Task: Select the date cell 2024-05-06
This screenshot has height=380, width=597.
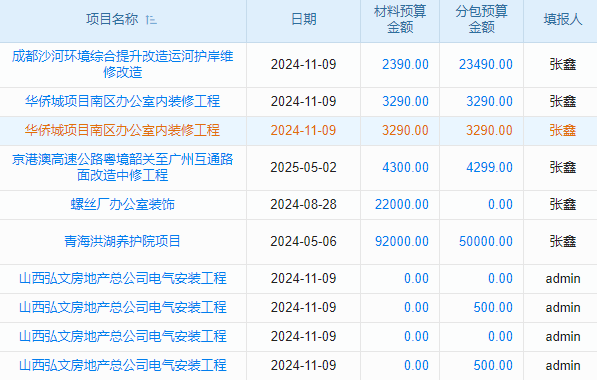Action: pos(303,241)
